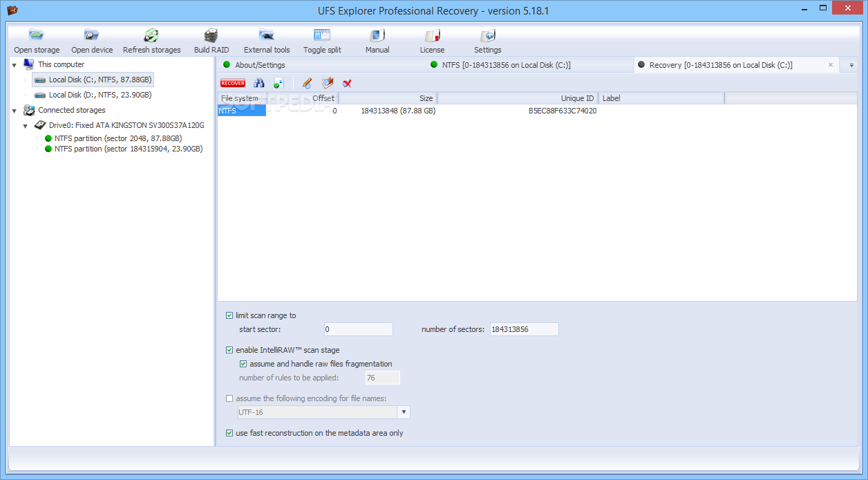Viewport: 868px width, 480px height.
Task: Launch the Build RAID tool
Action: (x=211, y=41)
